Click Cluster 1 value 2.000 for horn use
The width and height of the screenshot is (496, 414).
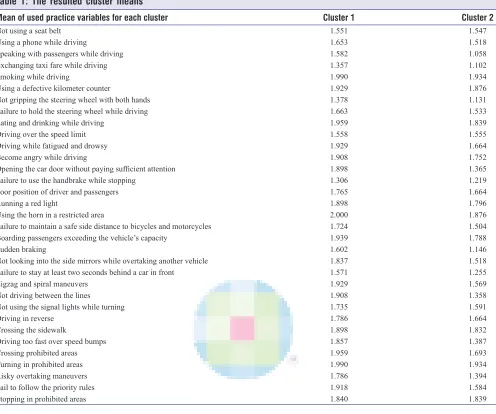(339, 215)
